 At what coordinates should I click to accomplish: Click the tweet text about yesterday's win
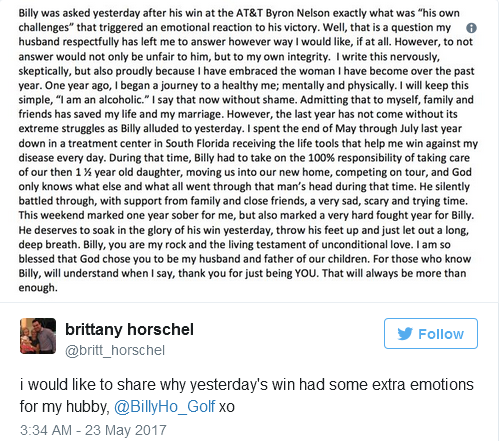tap(246, 395)
